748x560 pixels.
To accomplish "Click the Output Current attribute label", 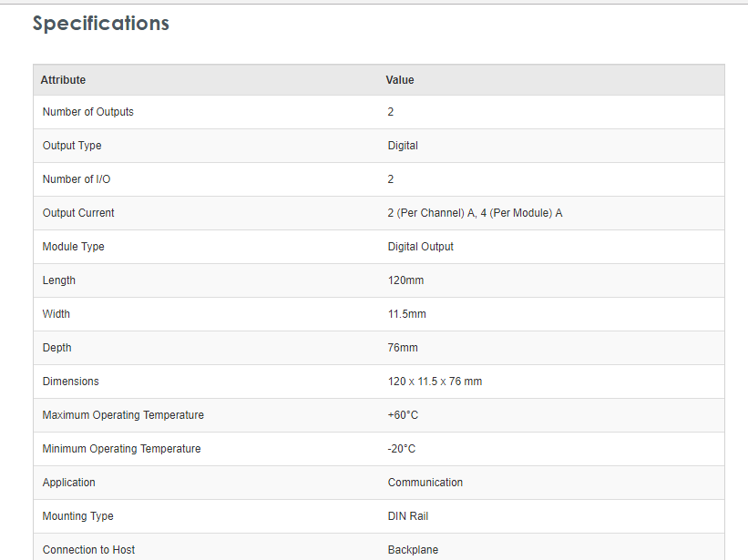I will (78, 213).
